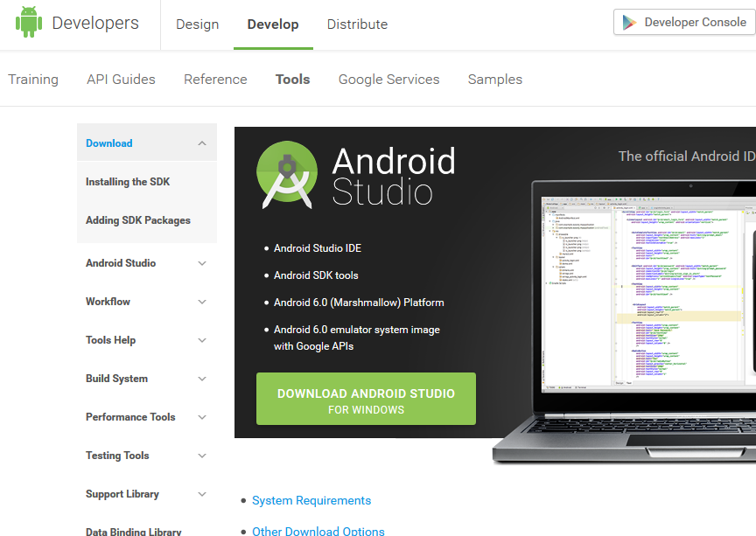Open API Guides section
This screenshot has width=756, height=536.
121,79
